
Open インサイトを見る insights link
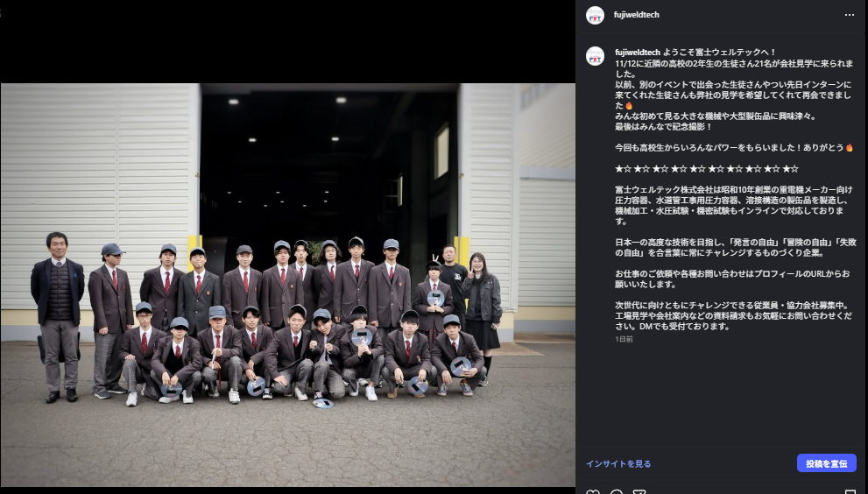tap(618, 463)
